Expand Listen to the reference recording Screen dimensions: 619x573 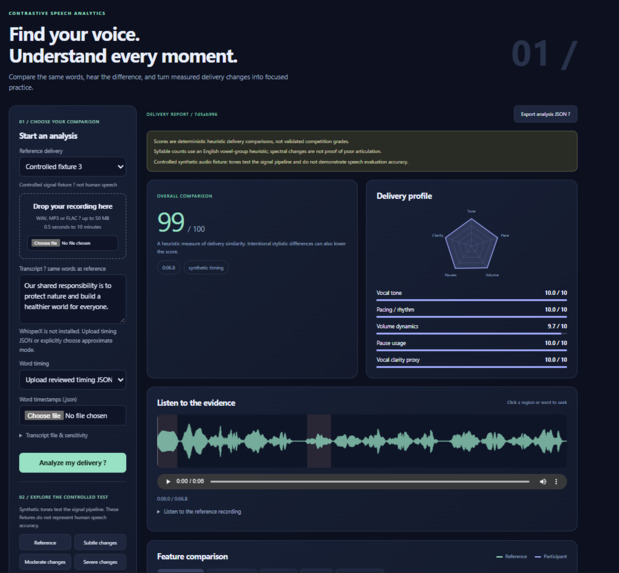[x=199, y=511]
